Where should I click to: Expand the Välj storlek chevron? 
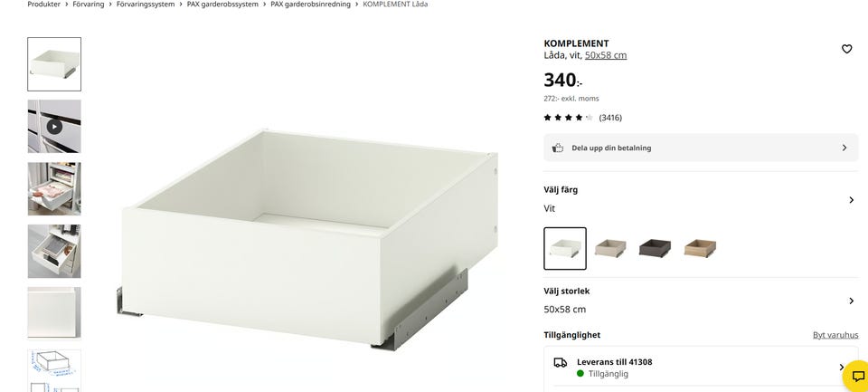pos(852,301)
